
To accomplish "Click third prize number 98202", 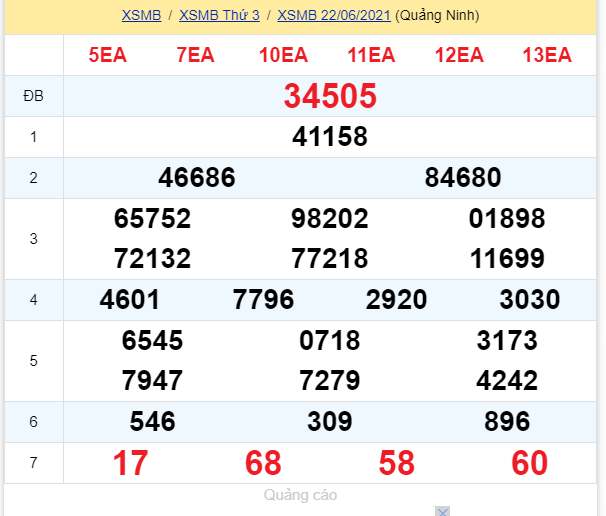I will (330, 219).
